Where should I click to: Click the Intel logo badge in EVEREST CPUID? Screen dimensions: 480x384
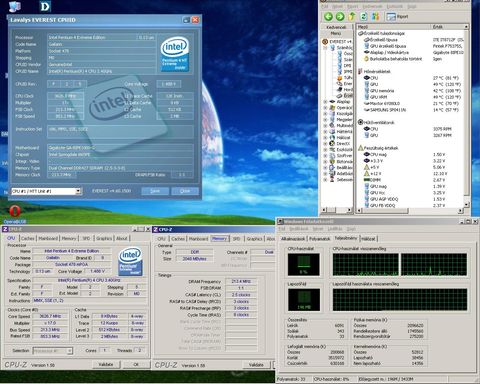[x=175, y=54]
